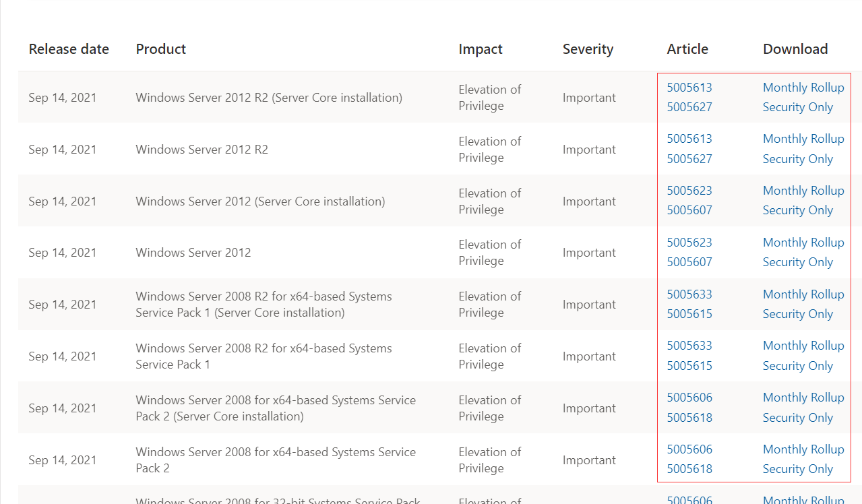The image size is (862, 504).
Task: Download Security Only for Server 2012 R2 Server Core
Action: pos(798,107)
